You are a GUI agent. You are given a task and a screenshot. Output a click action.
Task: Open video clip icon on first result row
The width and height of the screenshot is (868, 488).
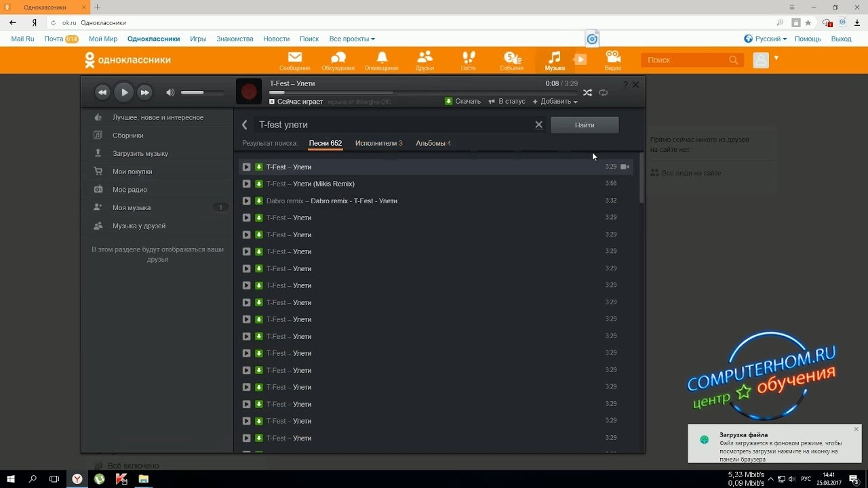click(625, 167)
